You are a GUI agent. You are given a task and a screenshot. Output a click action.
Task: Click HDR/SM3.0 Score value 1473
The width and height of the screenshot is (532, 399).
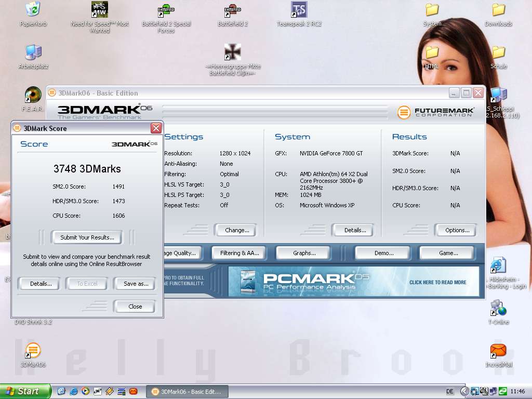(x=118, y=201)
